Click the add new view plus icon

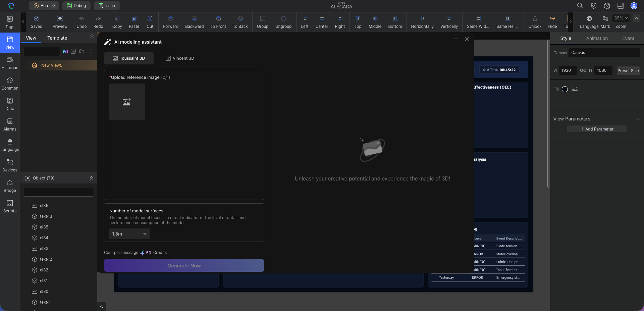click(73, 51)
